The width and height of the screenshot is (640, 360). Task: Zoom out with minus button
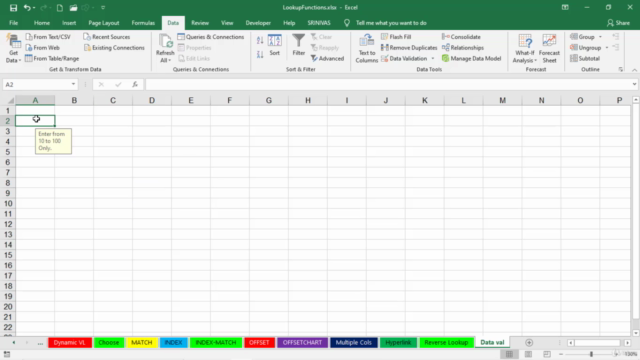click(561, 354)
